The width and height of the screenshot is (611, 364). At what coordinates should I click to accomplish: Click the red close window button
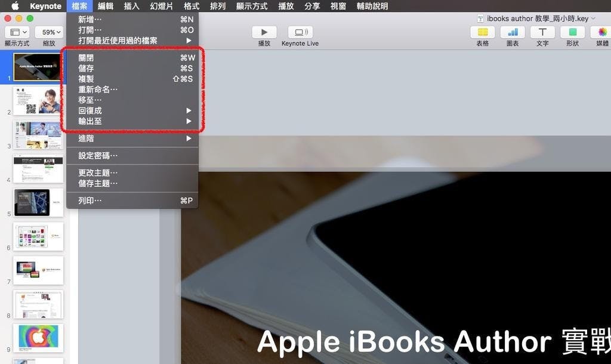click(x=7, y=18)
